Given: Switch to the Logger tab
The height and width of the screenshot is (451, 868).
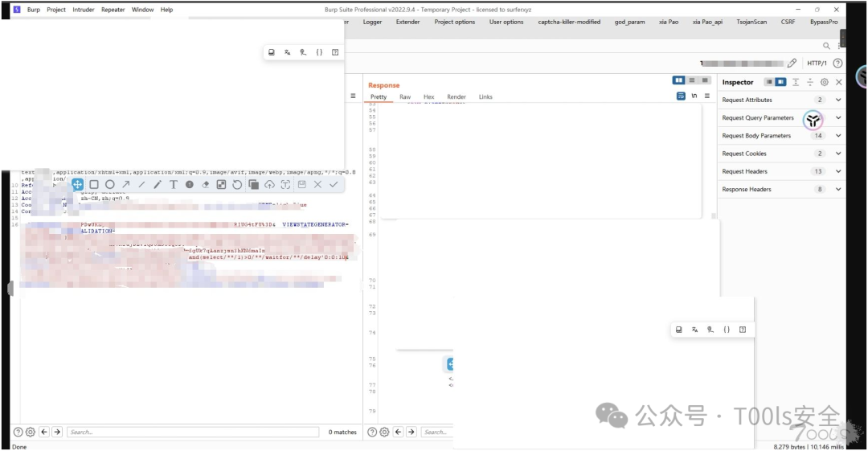Looking at the screenshot, I should pyautogui.click(x=373, y=22).
